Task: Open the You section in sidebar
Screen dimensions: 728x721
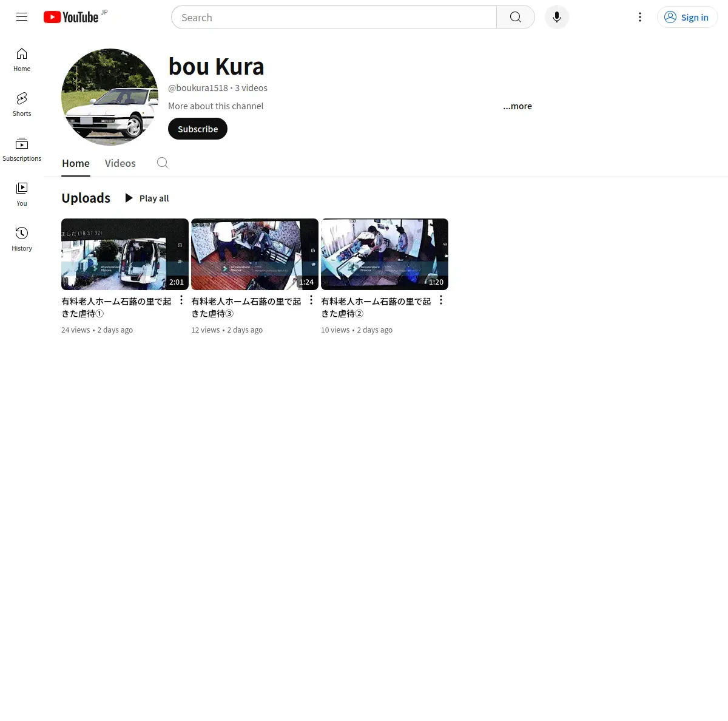Action: point(22,194)
